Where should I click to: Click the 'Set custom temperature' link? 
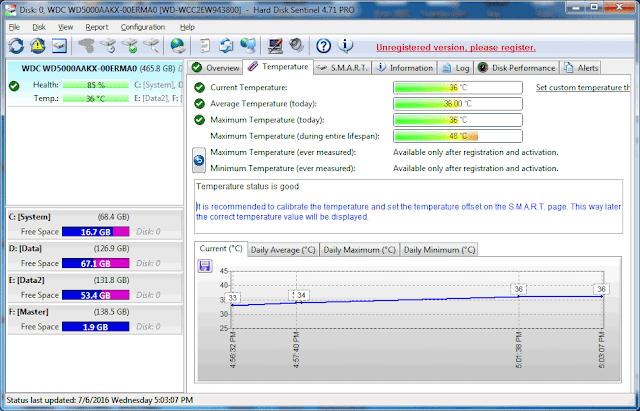click(583, 87)
